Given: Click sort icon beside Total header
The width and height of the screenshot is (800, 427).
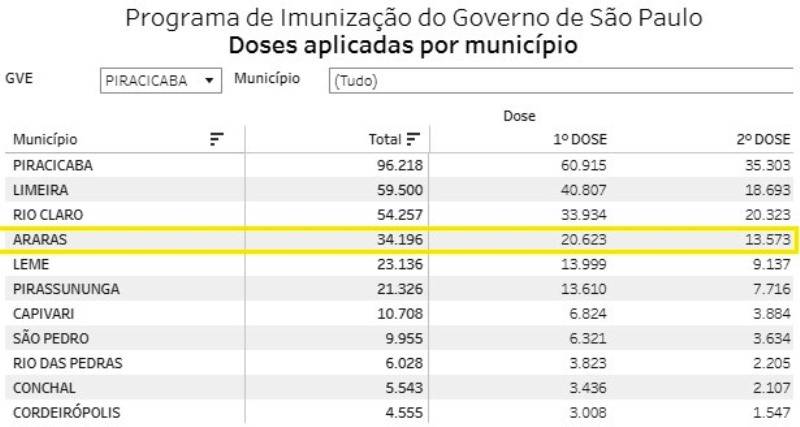Looking at the screenshot, I should (413, 140).
